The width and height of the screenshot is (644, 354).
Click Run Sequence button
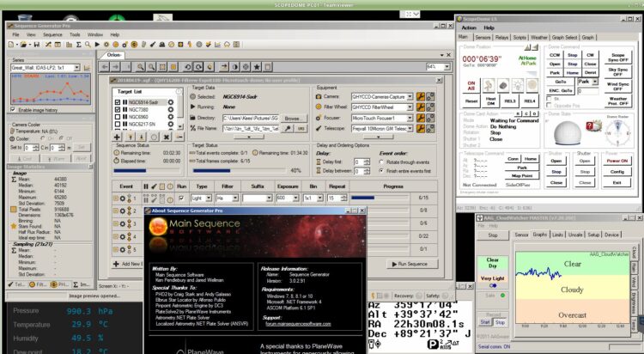pyautogui.click(x=412, y=264)
